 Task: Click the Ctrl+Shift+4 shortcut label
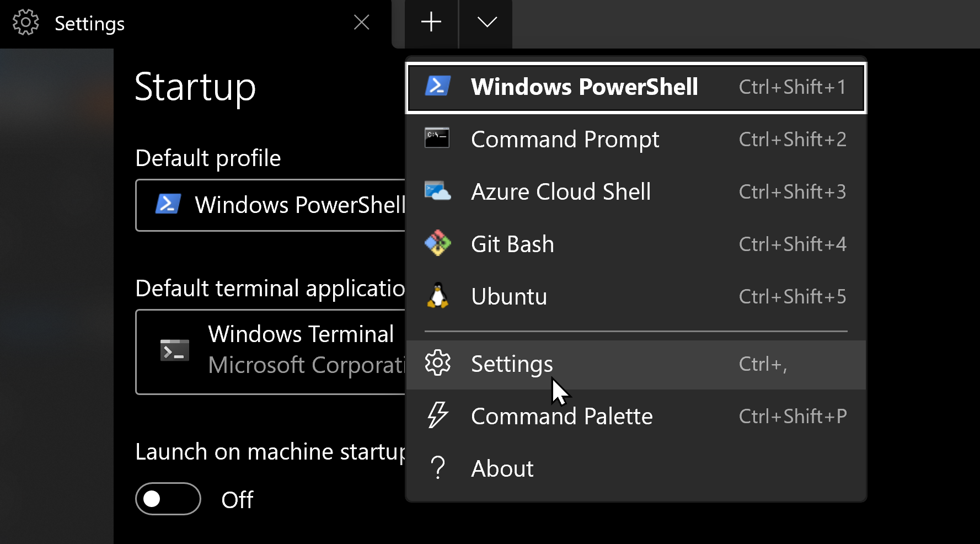pos(792,244)
